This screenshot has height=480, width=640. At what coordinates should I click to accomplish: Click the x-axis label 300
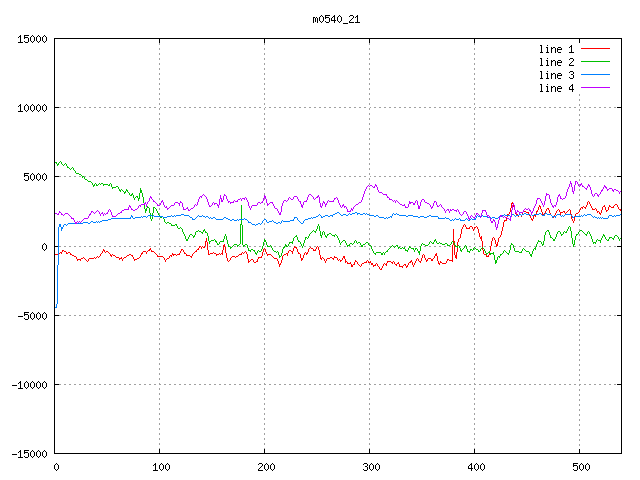point(371,467)
